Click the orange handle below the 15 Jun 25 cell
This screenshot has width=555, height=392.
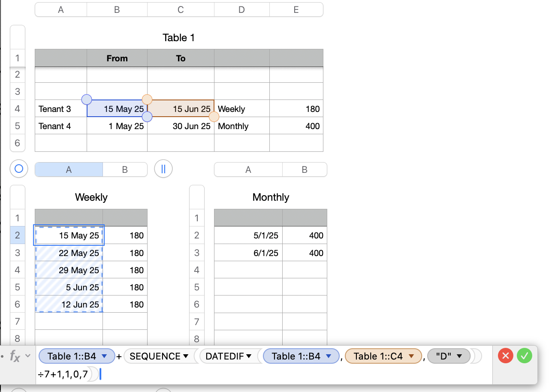(x=214, y=117)
